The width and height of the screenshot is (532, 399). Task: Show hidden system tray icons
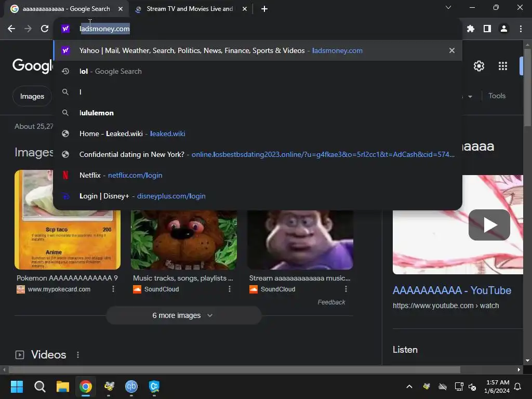[x=409, y=387]
